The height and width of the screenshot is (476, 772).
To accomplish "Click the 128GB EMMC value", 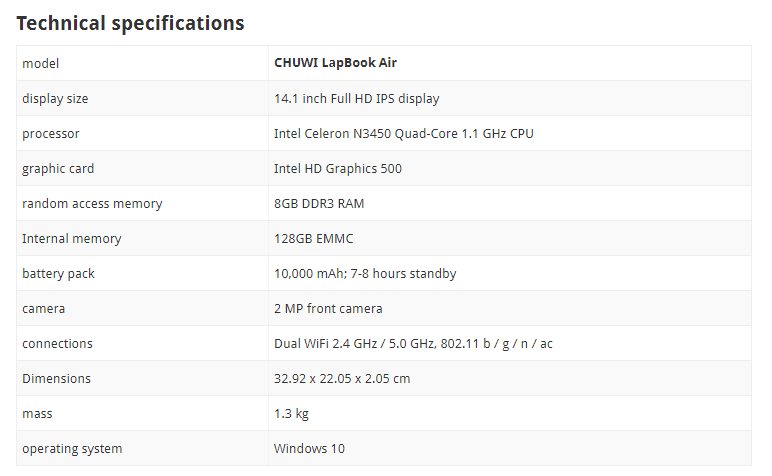I will pyautogui.click(x=314, y=239).
